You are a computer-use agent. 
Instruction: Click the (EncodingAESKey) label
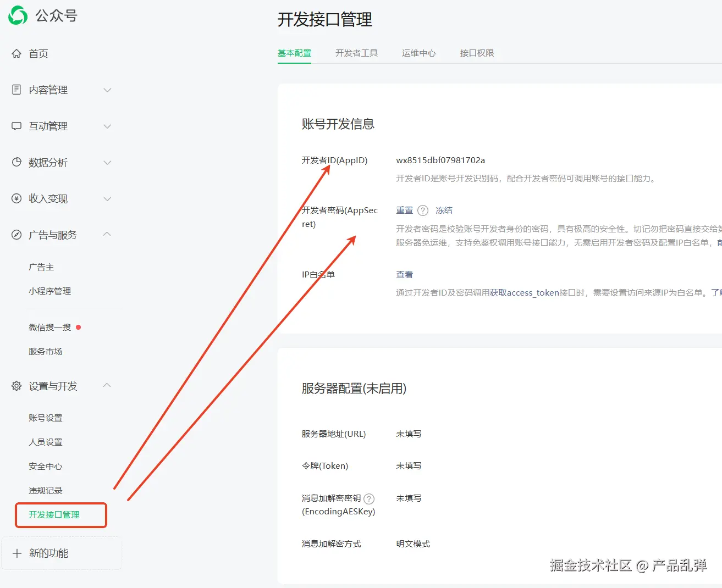click(x=339, y=512)
